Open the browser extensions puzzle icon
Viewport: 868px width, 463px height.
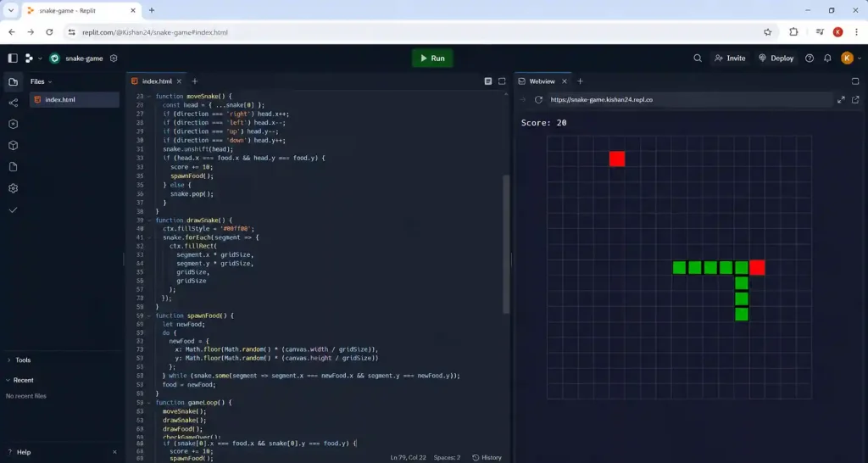[x=793, y=32]
